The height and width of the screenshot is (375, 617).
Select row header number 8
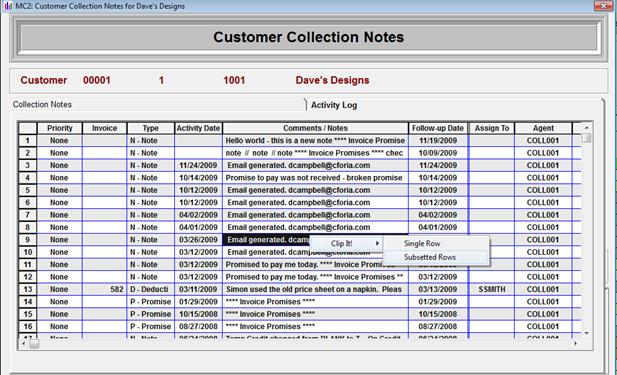[x=28, y=227]
